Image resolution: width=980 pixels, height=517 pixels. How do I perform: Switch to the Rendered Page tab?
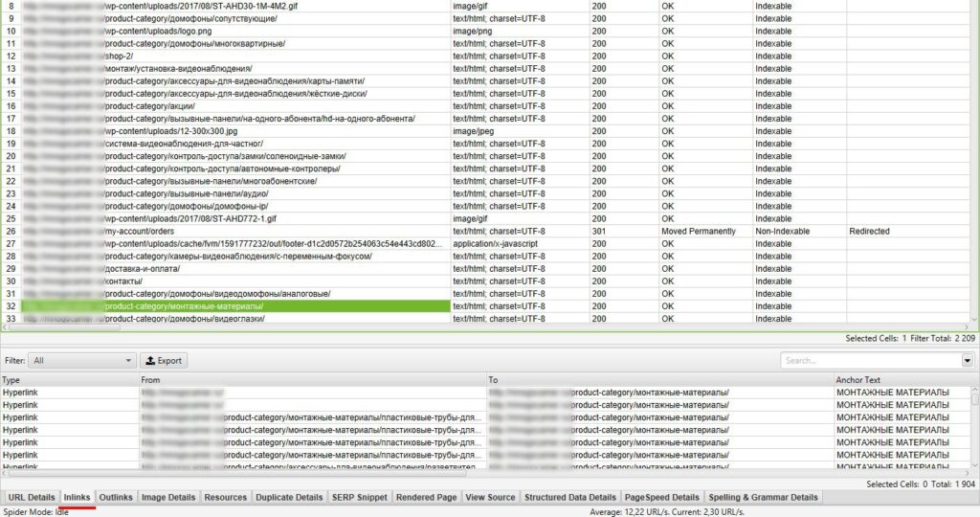[426, 497]
